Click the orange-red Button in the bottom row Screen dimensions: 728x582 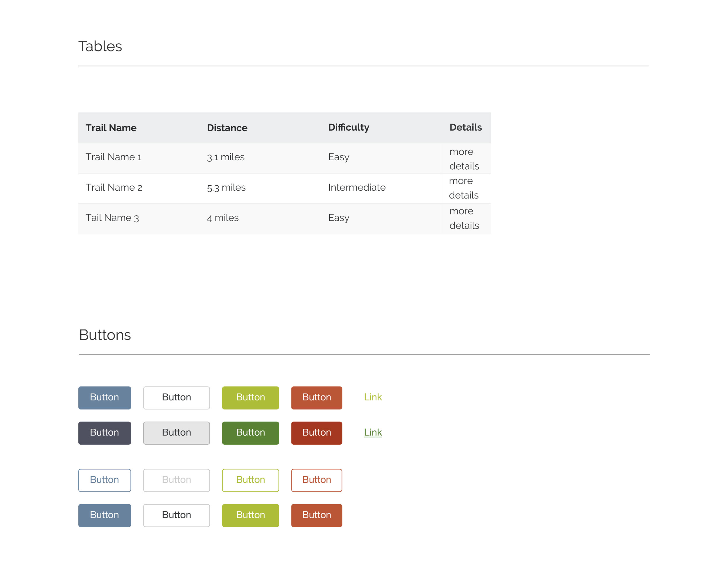(317, 515)
